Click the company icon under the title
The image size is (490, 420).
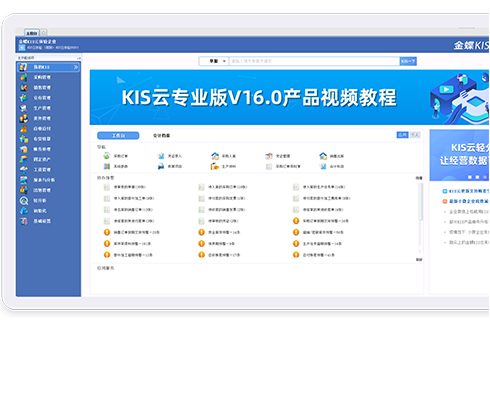(22, 48)
